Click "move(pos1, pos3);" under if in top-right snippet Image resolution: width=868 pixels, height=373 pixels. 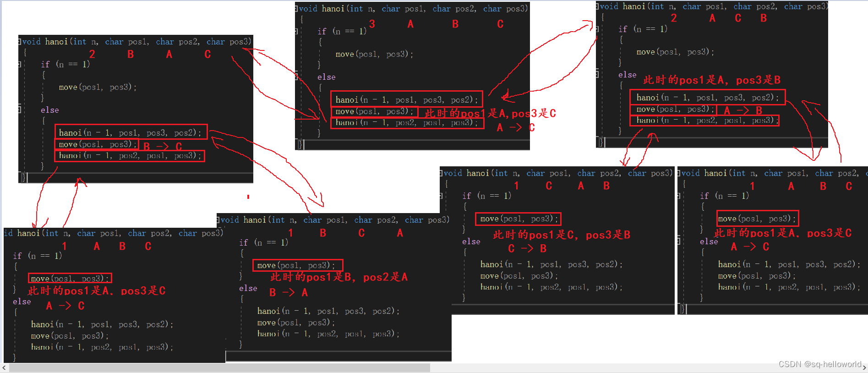[675, 52]
